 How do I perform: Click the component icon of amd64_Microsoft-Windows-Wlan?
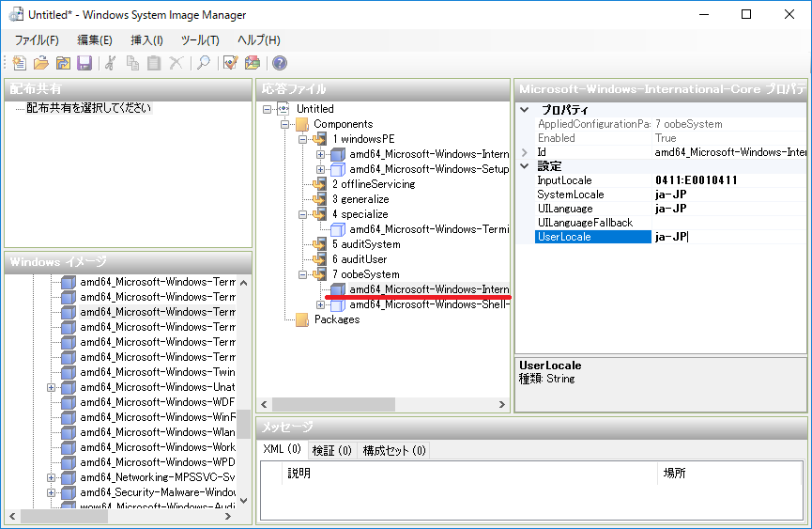point(68,432)
